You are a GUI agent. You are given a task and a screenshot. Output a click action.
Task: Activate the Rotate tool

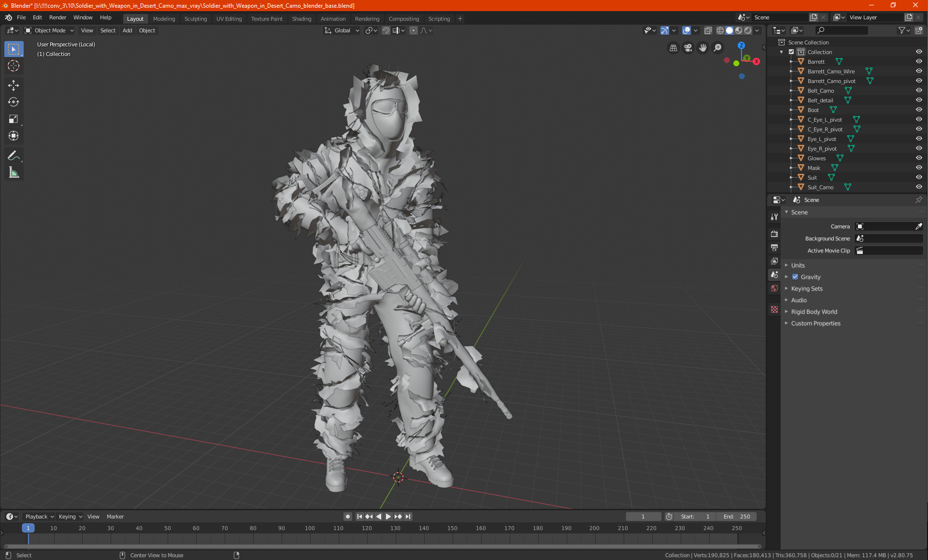coord(14,102)
